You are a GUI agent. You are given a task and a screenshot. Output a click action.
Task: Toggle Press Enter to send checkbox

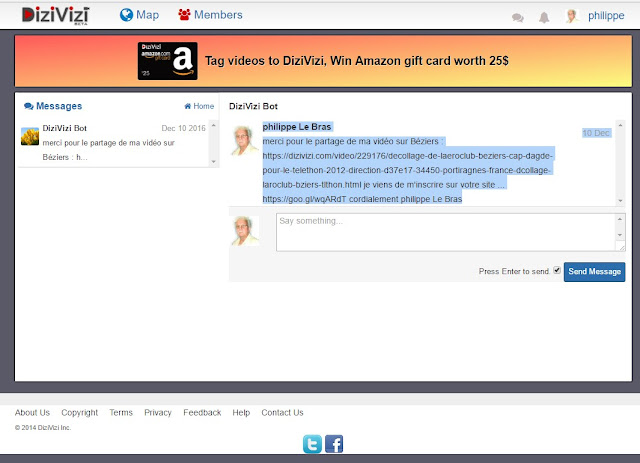(x=557, y=270)
